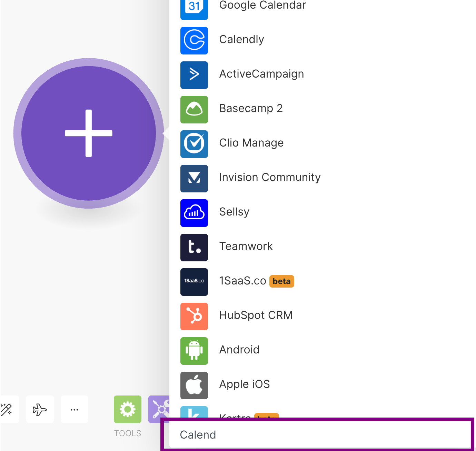The image size is (476, 451).
Task: Click the HubSpot CRM icon
Action: click(194, 317)
